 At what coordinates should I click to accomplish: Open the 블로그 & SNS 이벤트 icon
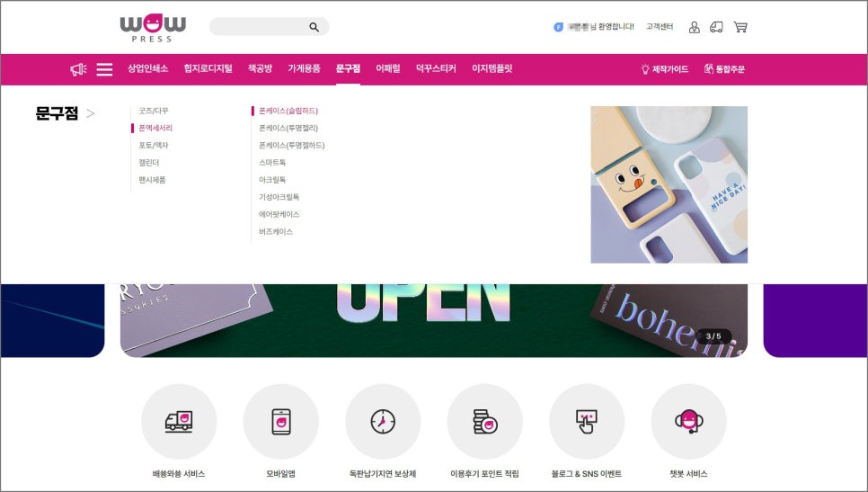click(587, 421)
